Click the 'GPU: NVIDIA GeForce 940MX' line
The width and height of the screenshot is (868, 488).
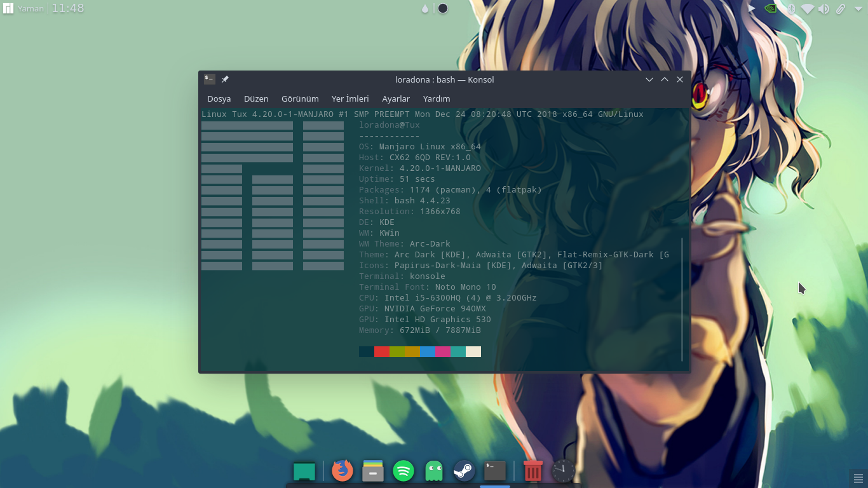423,309
